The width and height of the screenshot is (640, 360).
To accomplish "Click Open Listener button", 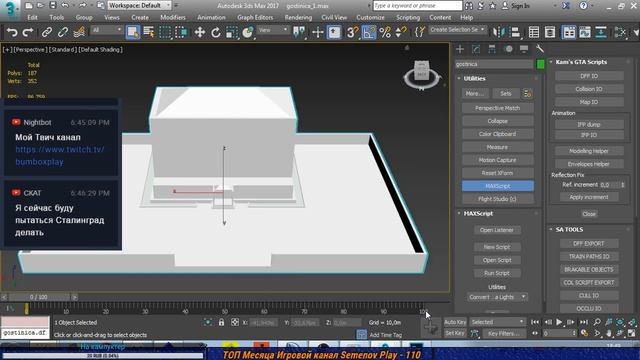I will [497, 230].
